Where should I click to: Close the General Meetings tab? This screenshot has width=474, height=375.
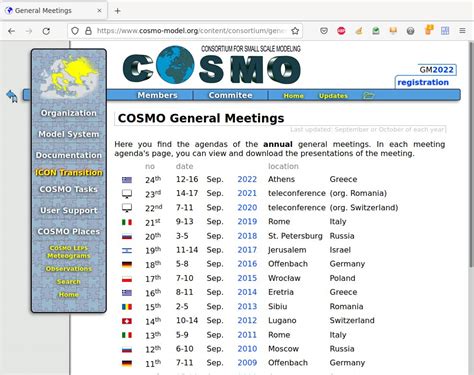click(99, 11)
